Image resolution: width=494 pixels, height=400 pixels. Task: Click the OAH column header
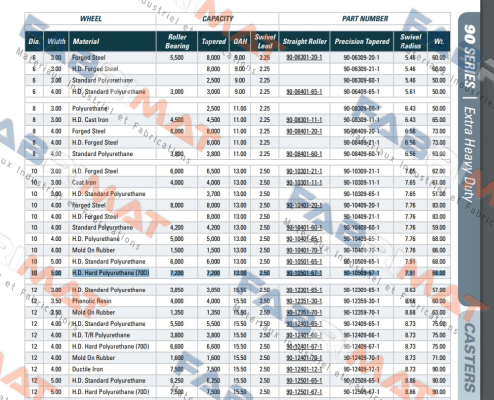(240, 41)
